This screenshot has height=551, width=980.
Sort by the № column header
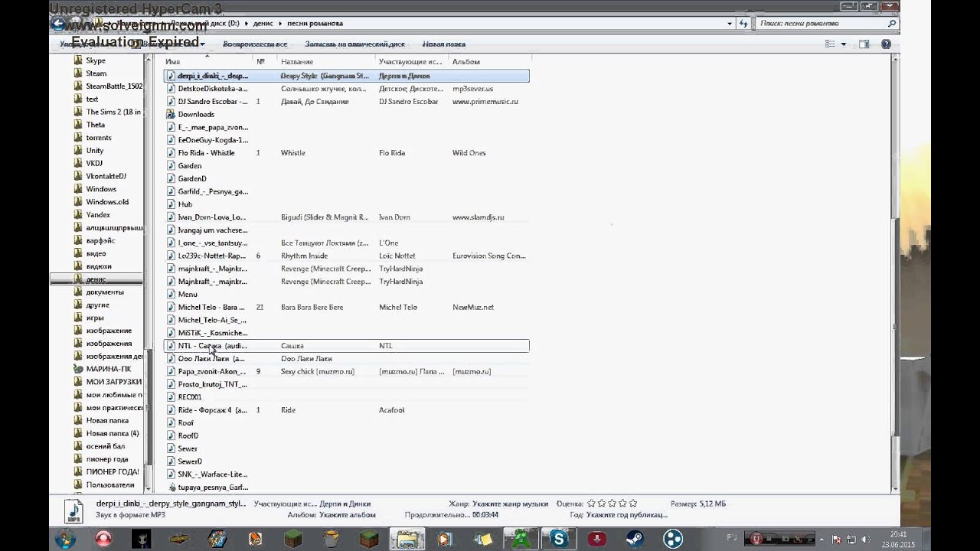point(265,61)
